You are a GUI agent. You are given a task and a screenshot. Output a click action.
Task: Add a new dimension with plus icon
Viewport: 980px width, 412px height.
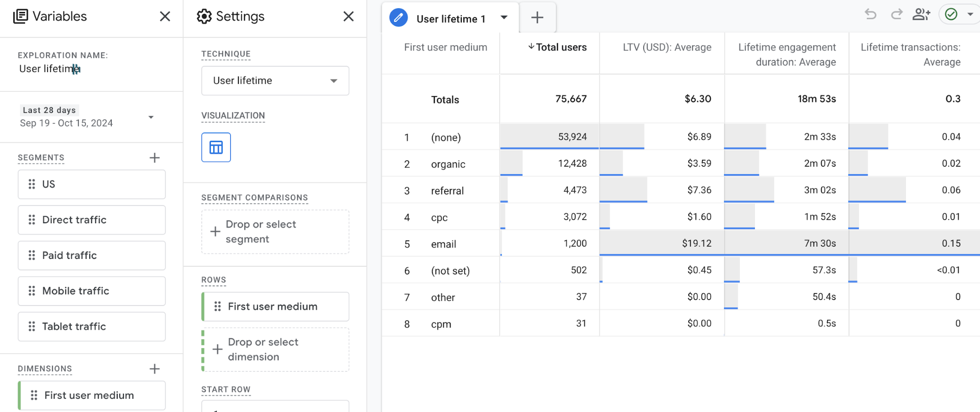click(154, 369)
